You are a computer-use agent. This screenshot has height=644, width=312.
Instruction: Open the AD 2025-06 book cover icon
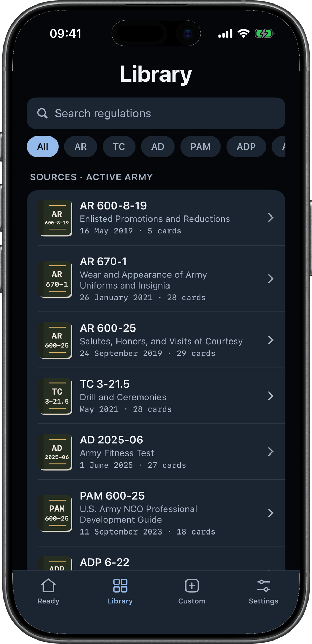click(55, 452)
